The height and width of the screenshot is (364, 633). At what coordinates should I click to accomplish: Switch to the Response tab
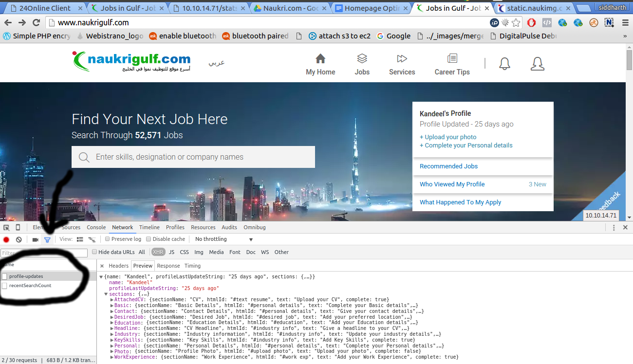coord(168,266)
